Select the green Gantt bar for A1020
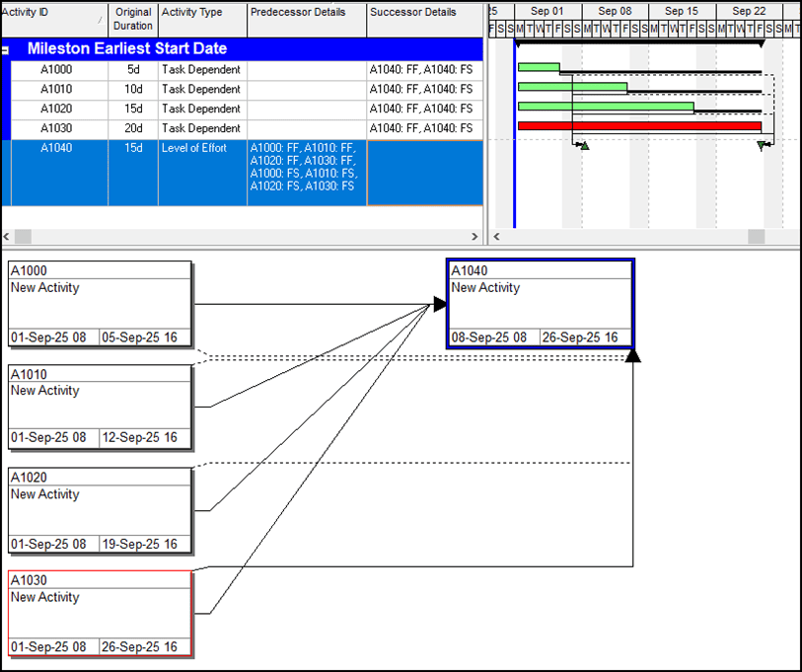The width and height of the screenshot is (802, 672). [607, 107]
